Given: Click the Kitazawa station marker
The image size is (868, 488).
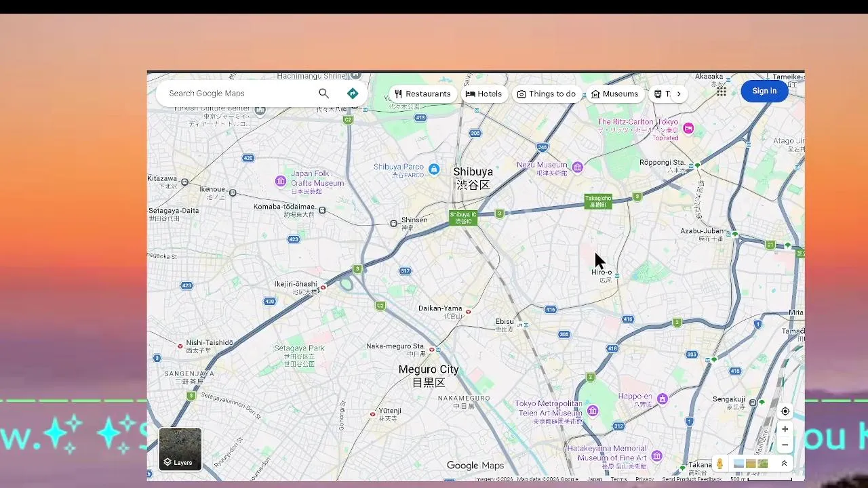Looking at the screenshot, I should tap(184, 182).
